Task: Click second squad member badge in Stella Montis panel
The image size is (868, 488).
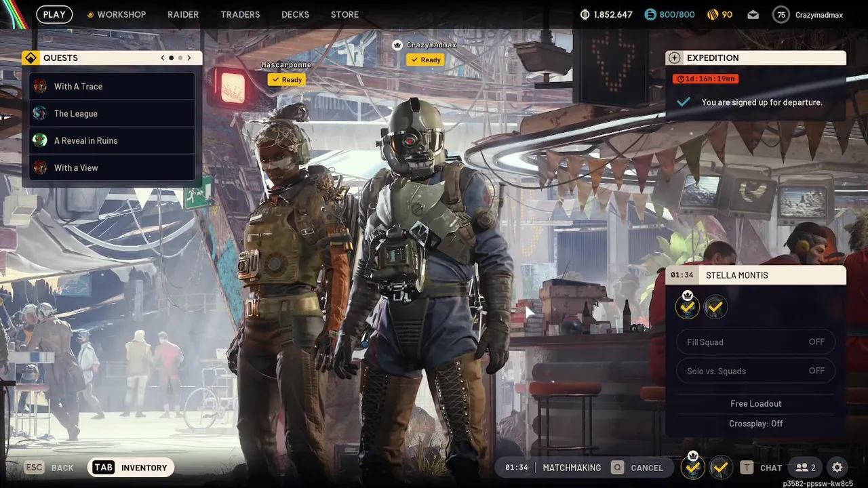Action: [x=715, y=308]
